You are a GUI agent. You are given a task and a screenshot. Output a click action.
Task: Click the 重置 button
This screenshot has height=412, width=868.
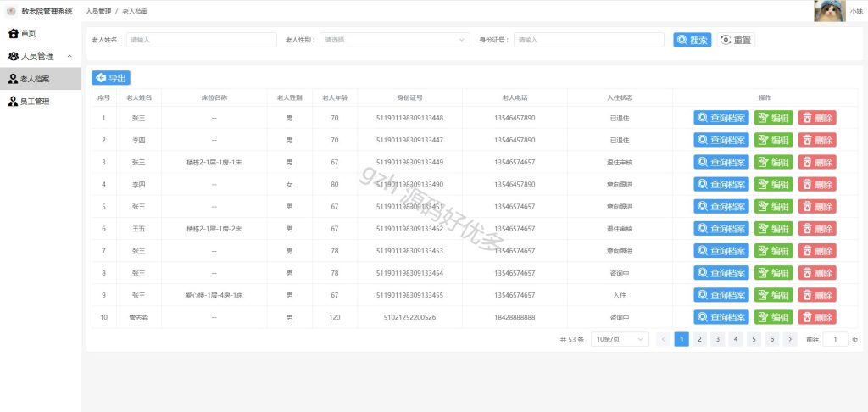(737, 40)
